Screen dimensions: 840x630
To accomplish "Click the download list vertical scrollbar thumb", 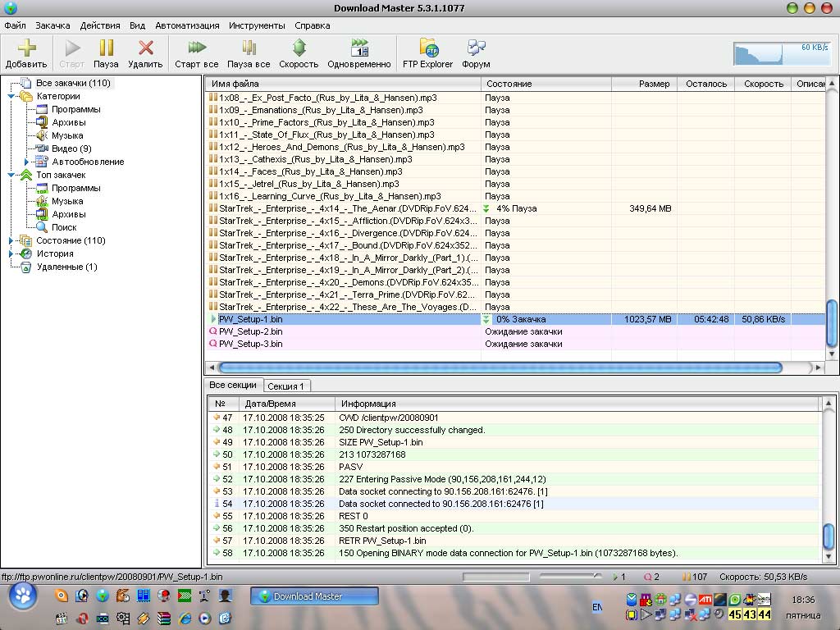I will point(832,322).
